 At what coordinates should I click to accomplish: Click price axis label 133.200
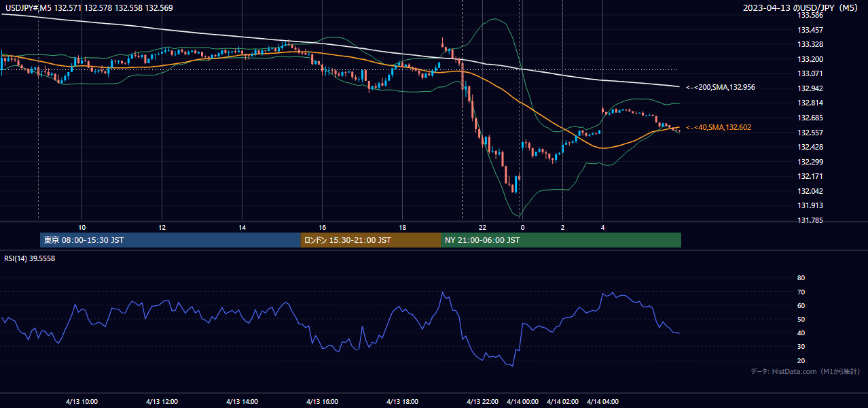[x=810, y=59]
